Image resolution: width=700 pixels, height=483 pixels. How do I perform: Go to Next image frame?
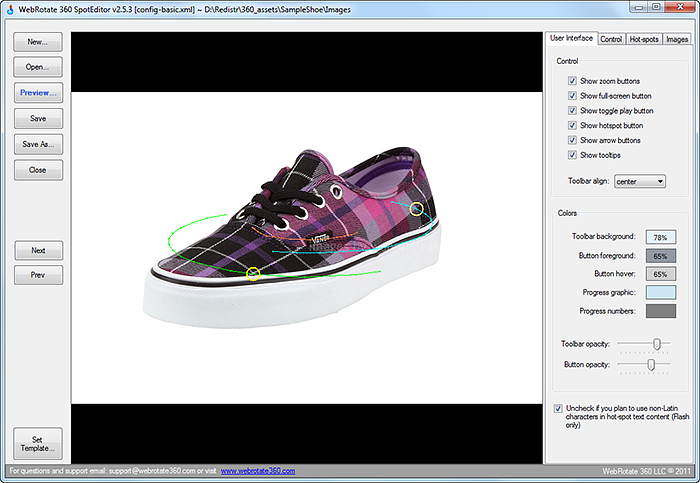pyautogui.click(x=38, y=250)
